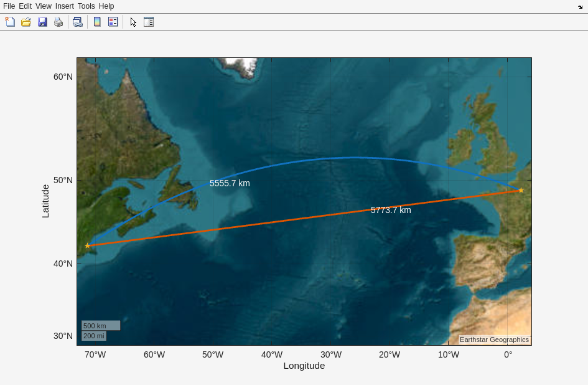This screenshot has width=588, height=385.
Task: Open the Tools menu
Action: (x=86, y=6)
